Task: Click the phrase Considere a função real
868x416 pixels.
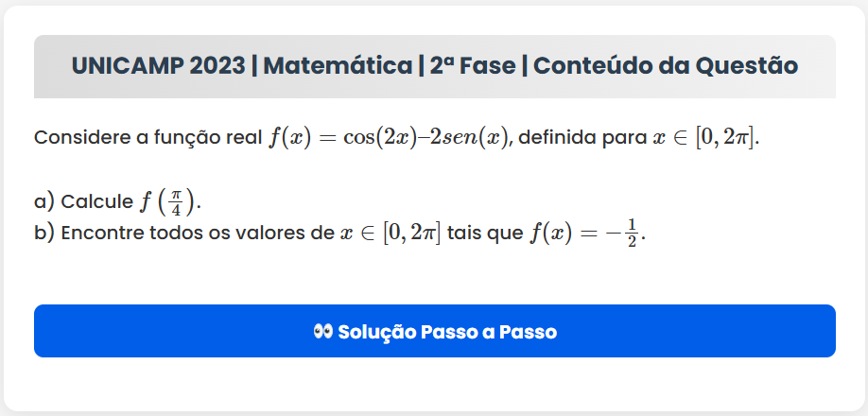Action: [148, 137]
